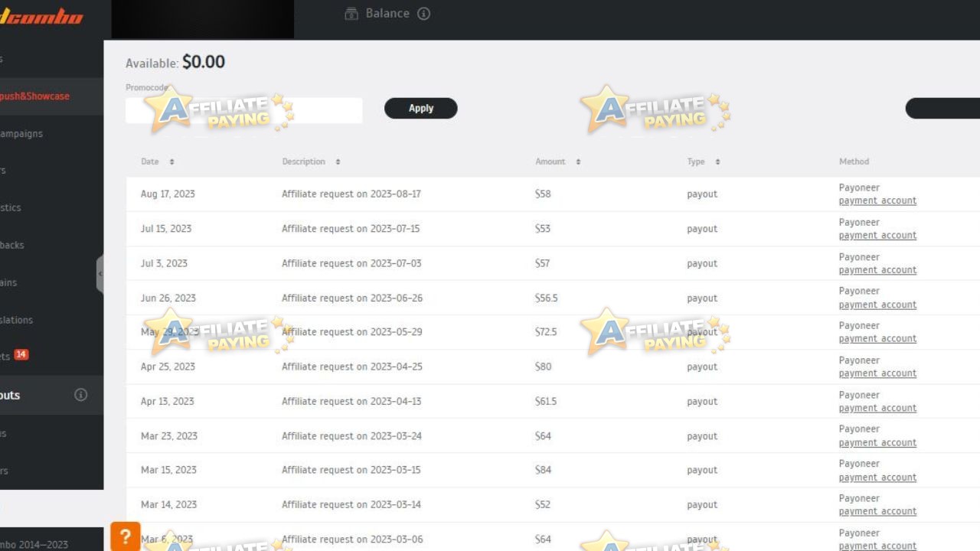
Task: Click "Affiliate request on 2023-07-03" description
Action: 351,264
